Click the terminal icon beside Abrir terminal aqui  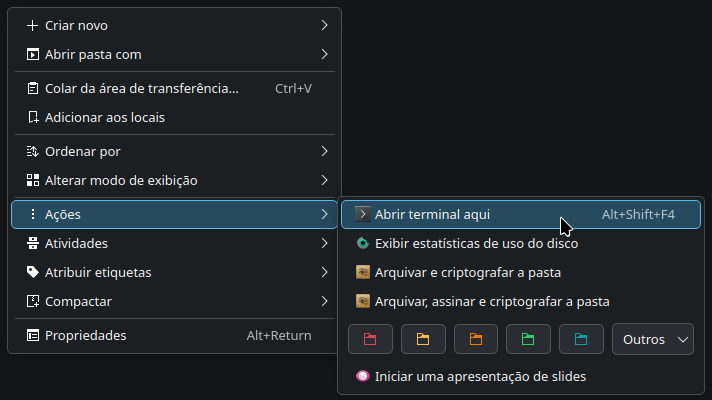point(363,214)
